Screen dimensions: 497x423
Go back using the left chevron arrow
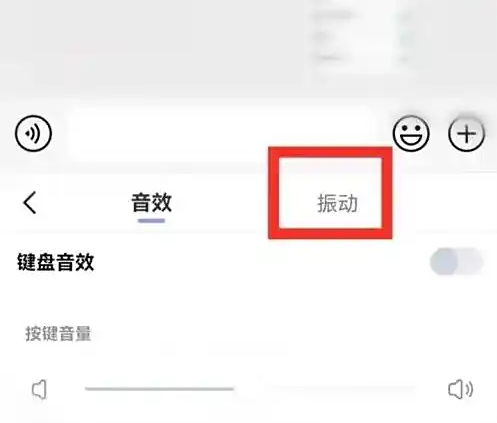pyautogui.click(x=30, y=202)
